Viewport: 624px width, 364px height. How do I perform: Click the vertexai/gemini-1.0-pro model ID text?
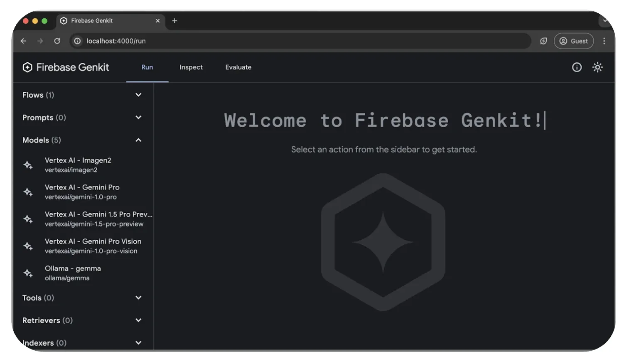coord(81,197)
